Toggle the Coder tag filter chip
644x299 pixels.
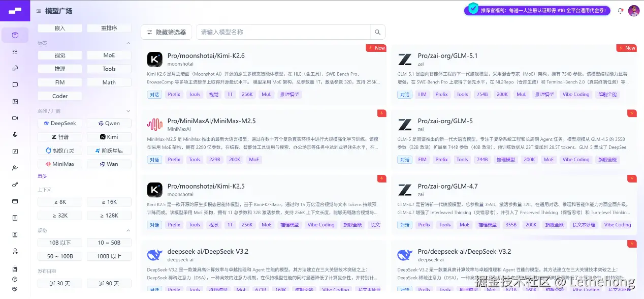[x=60, y=96]
